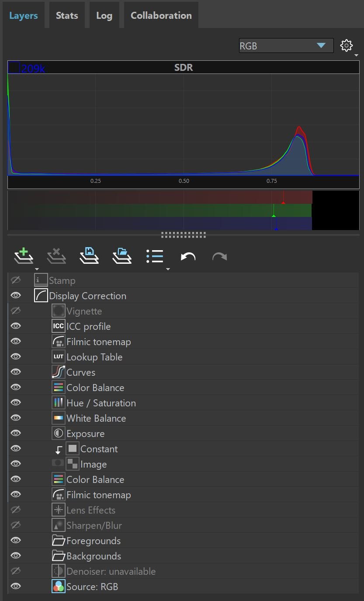This screenshot has width=364, height=601.
Task: Click the Stamp layer icon
Action: tap(41, 280)
